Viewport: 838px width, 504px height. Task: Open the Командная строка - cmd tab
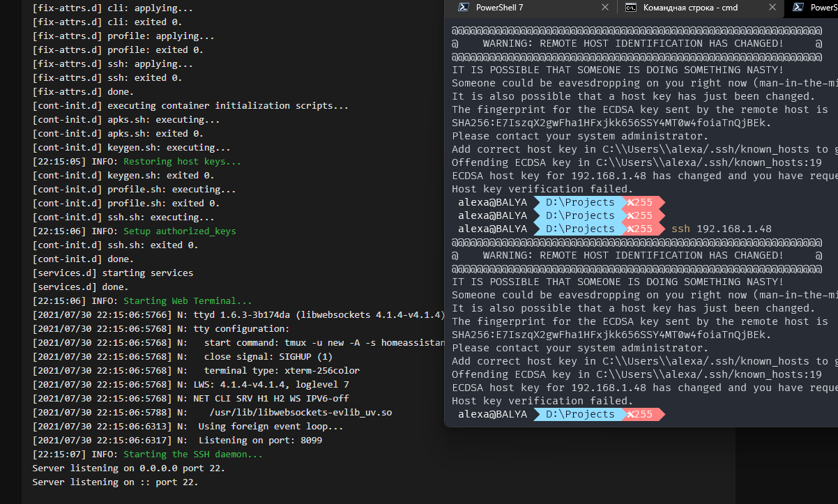(x=690, y=8)
